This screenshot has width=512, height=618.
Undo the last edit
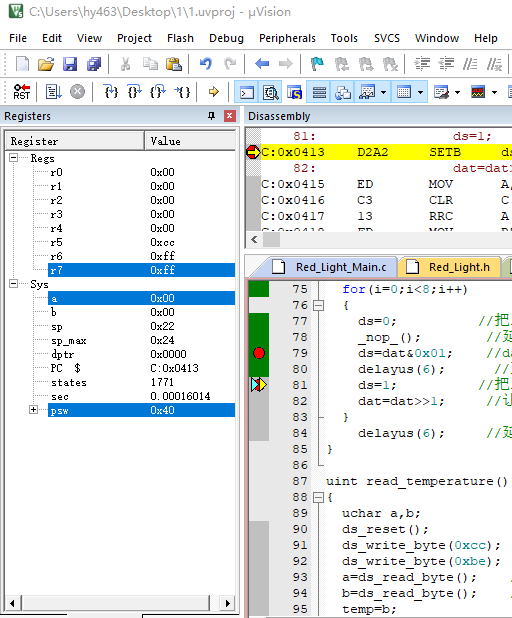(x=206, y=63)
